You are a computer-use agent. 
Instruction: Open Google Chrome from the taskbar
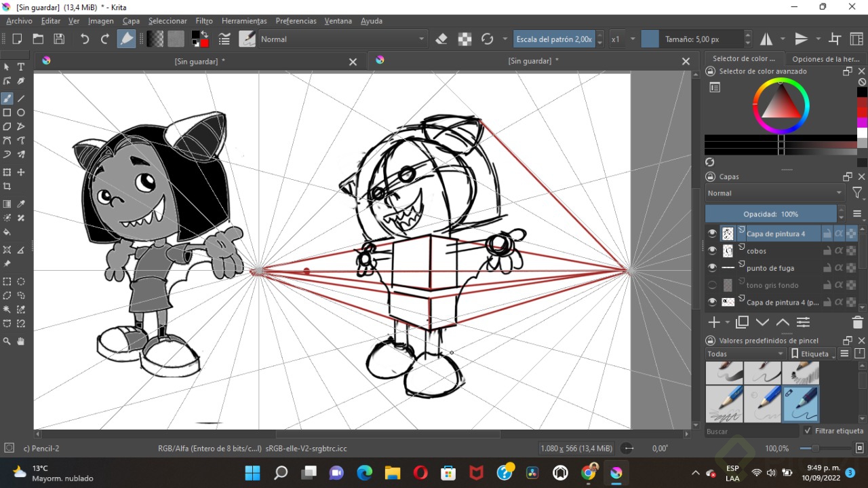[589, 472]
